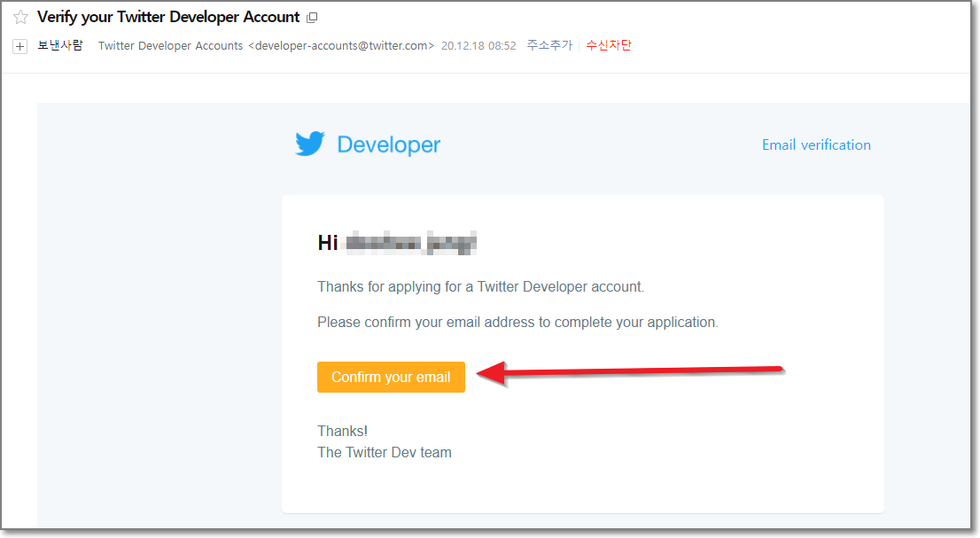Click 'The Twitter Dev team' signature

(385, 452)
